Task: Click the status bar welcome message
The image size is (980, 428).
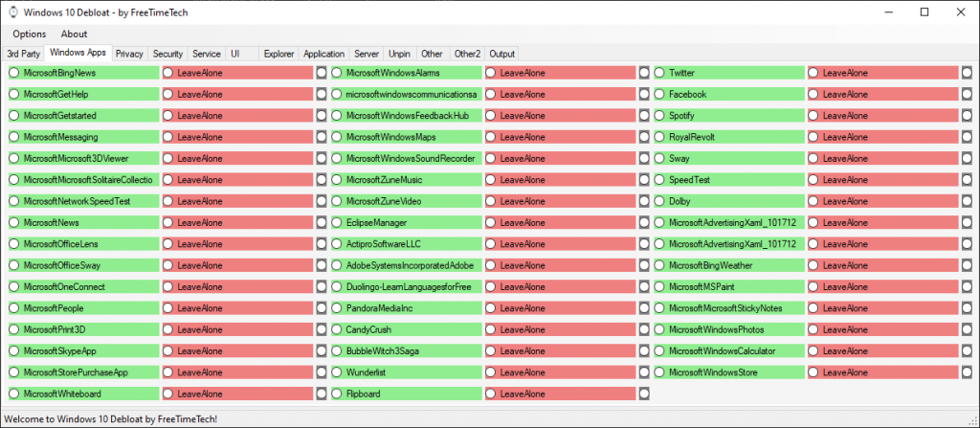Action: pyautogui.click(x=111, y=419)
